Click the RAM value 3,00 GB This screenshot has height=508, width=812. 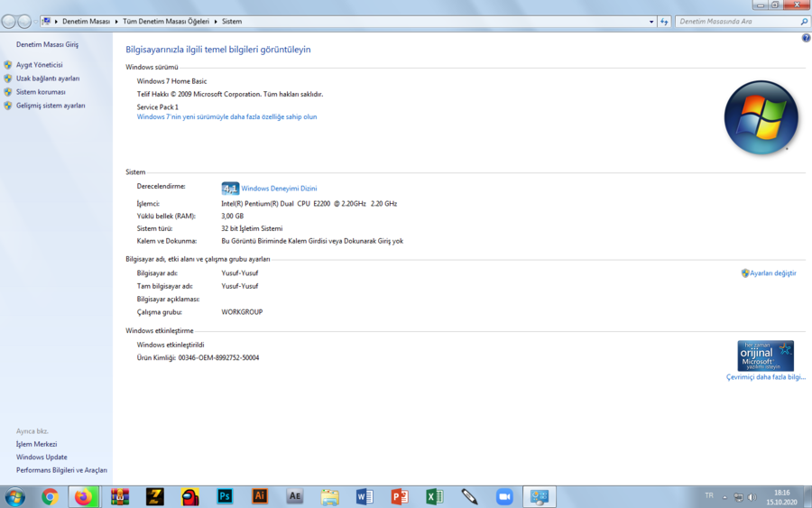coord(232,216)
